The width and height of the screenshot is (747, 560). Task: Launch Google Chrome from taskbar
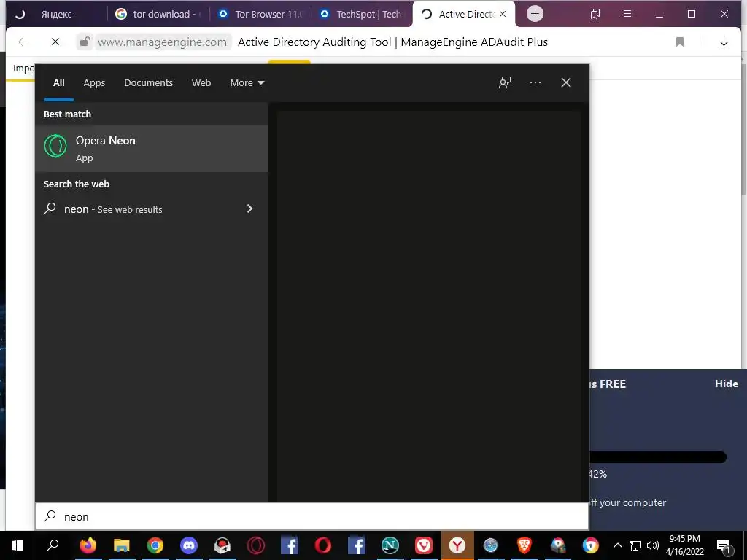click(x=155, y=545)
